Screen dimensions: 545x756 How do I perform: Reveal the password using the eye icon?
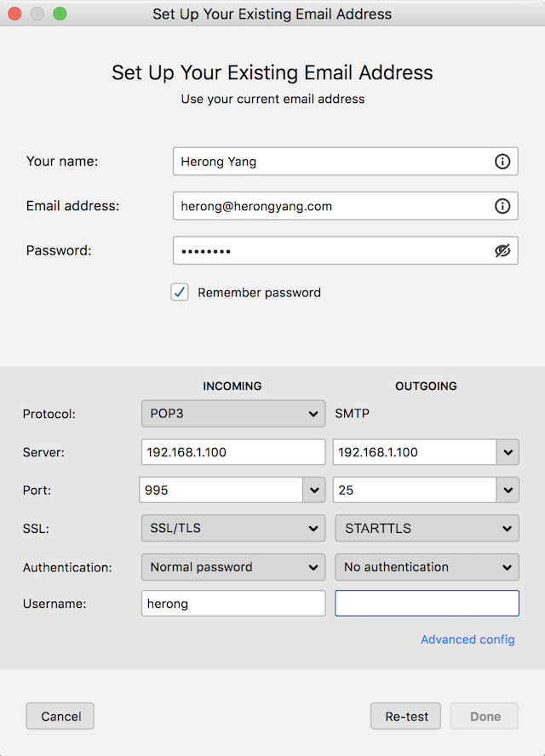click(502, 250)
